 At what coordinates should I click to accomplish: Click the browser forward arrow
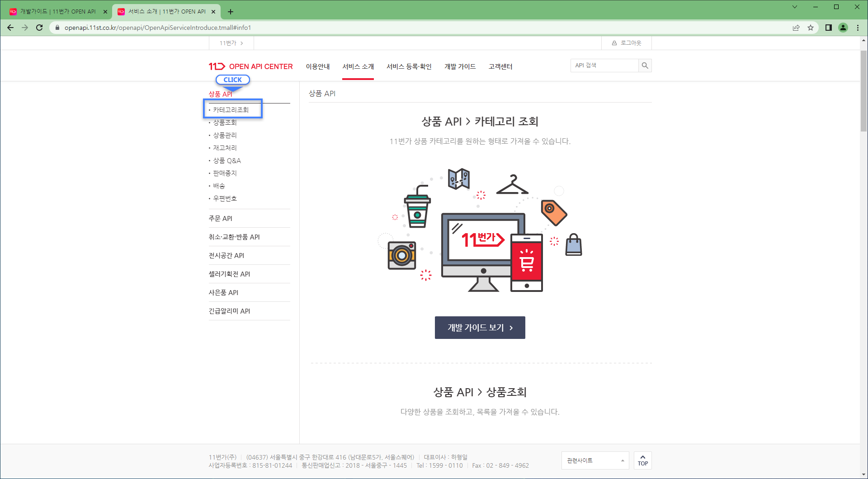pos(25,28)
